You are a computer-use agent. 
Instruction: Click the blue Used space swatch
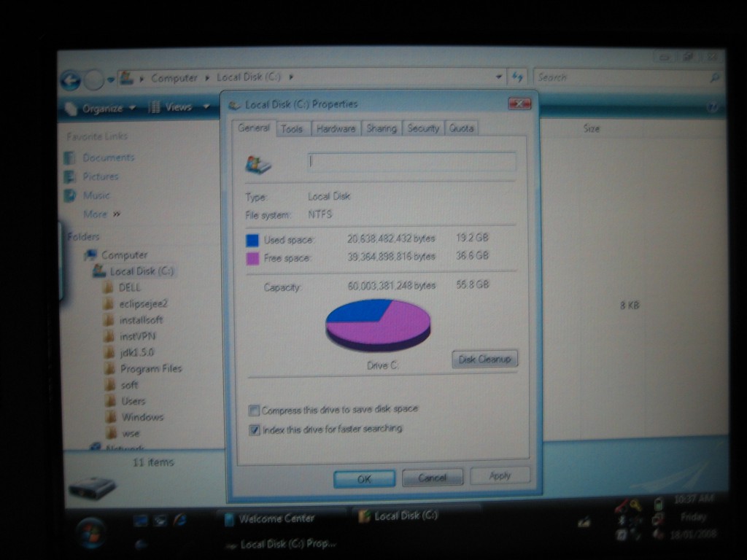pos(252,240)
